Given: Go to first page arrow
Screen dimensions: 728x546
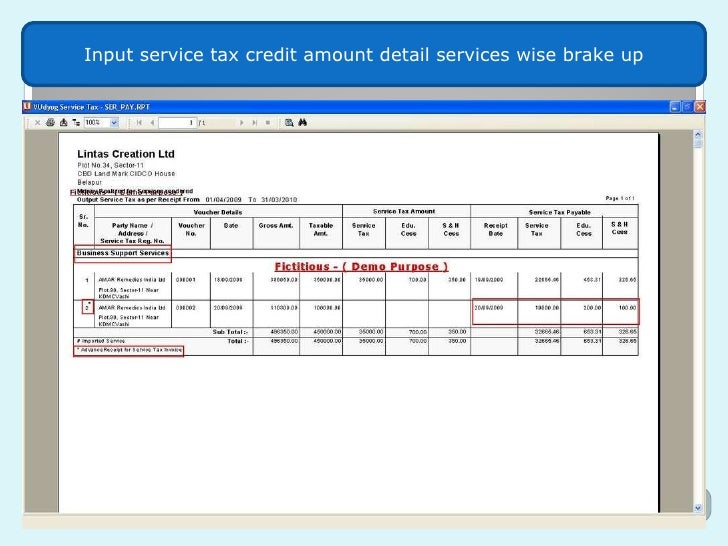Looking at the screenshot, I should coord(139,123).
